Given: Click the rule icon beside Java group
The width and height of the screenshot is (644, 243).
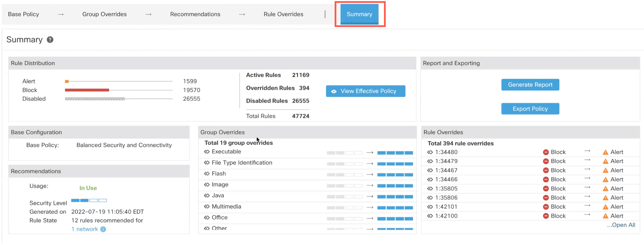Looking at the screenshot, I should (x=207, y=196).
